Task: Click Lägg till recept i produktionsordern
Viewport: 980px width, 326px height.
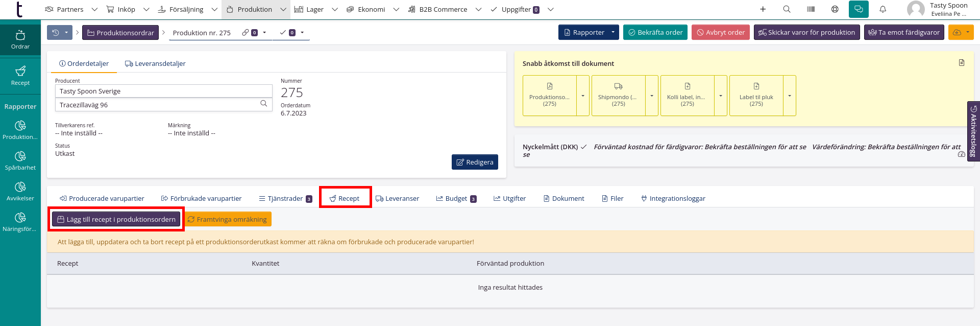Action: pyautogui.click(x=116, y=219)
